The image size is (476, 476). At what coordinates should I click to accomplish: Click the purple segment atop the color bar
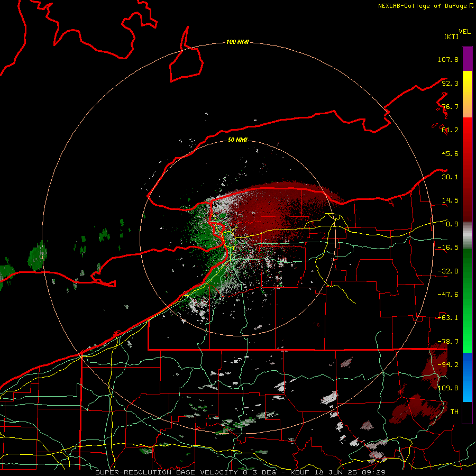(x=467, y=59)
